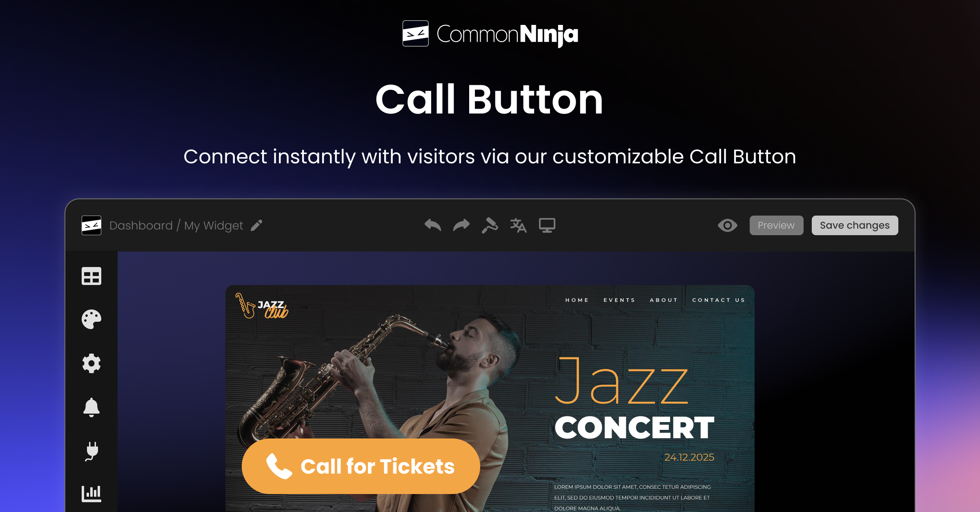980x512 pixels.
Task: Click the Common Ninja logo in the editor header
Action: tap(91, 225)
